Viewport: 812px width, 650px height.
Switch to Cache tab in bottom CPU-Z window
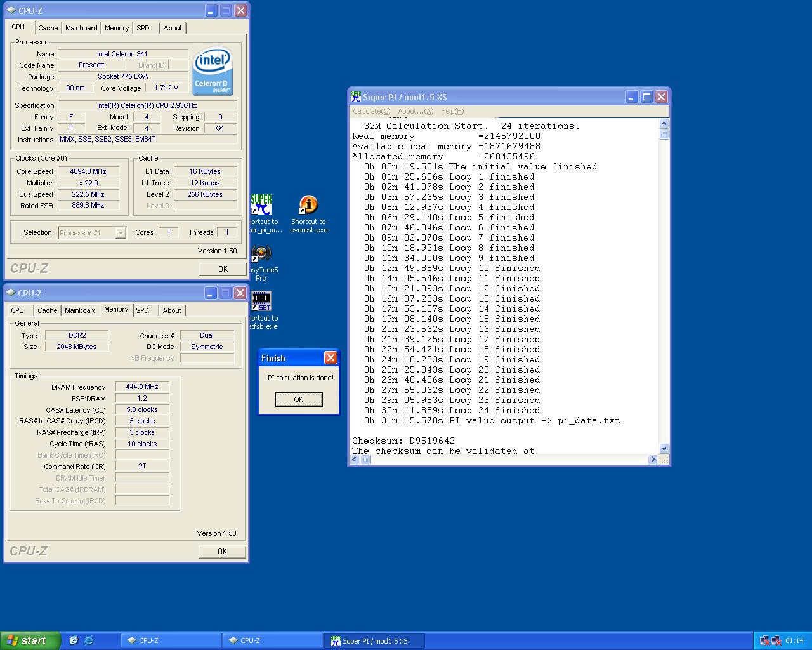point(48,310)
